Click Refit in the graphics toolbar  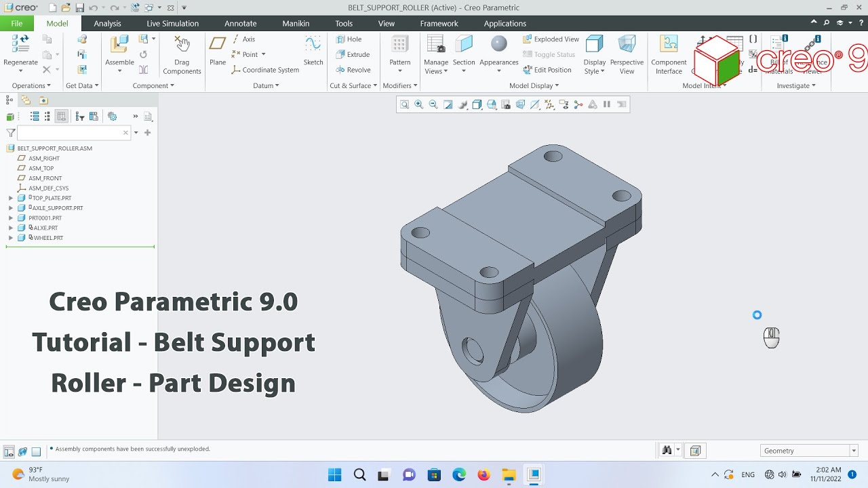point(404,104)
